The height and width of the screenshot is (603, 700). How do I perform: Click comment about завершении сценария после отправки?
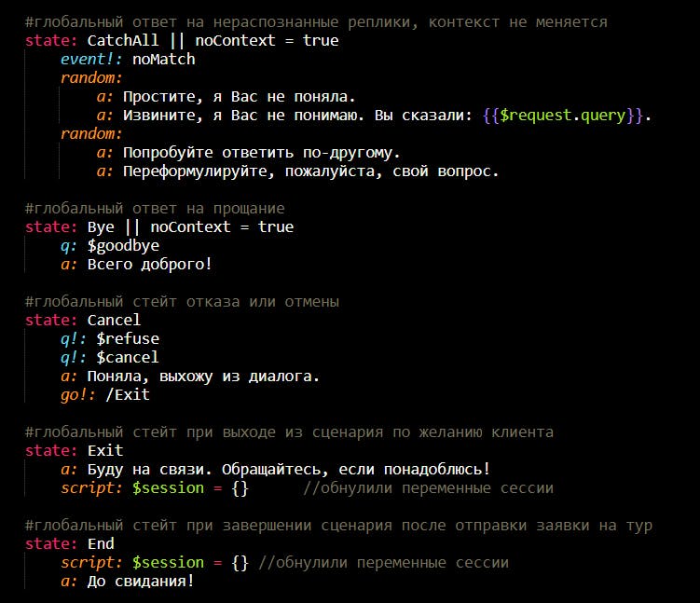[x=338, y=526]
